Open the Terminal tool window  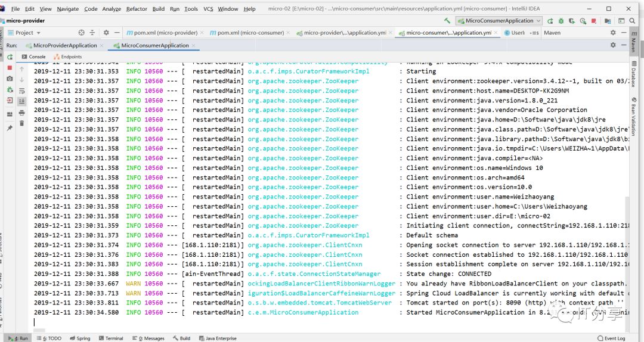click(x=111, y=338)
